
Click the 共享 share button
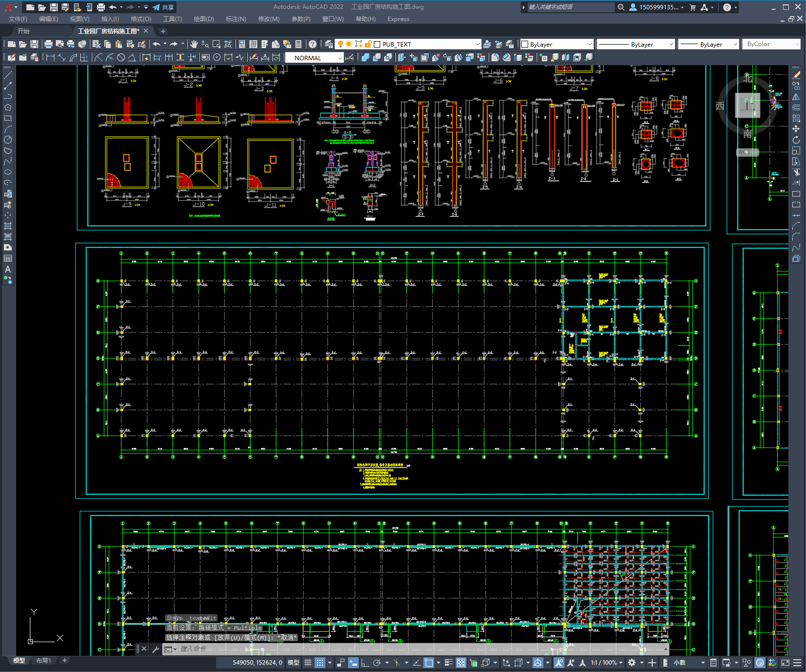[x=164, y=7]
